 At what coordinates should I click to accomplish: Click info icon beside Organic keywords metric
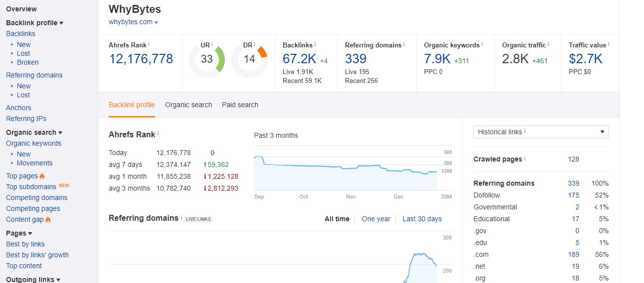(482, 44)
